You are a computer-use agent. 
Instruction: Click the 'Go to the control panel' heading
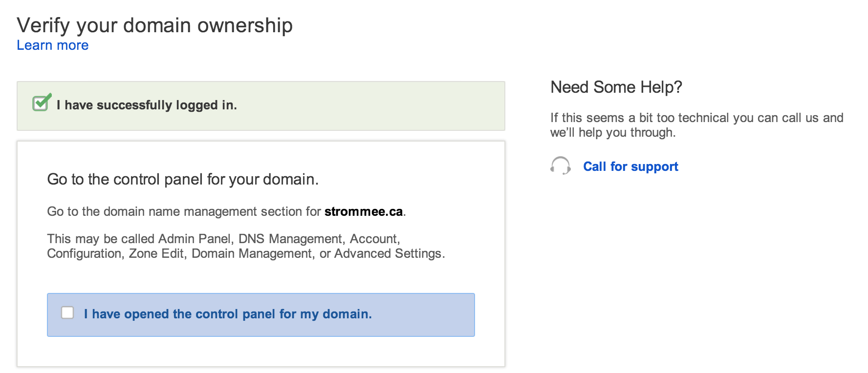[x=183, y=179]
